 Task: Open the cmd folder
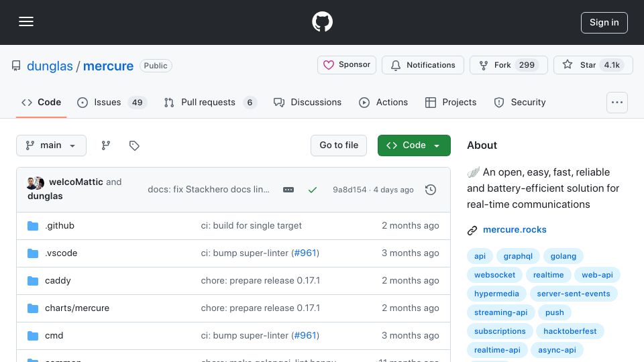54,336
